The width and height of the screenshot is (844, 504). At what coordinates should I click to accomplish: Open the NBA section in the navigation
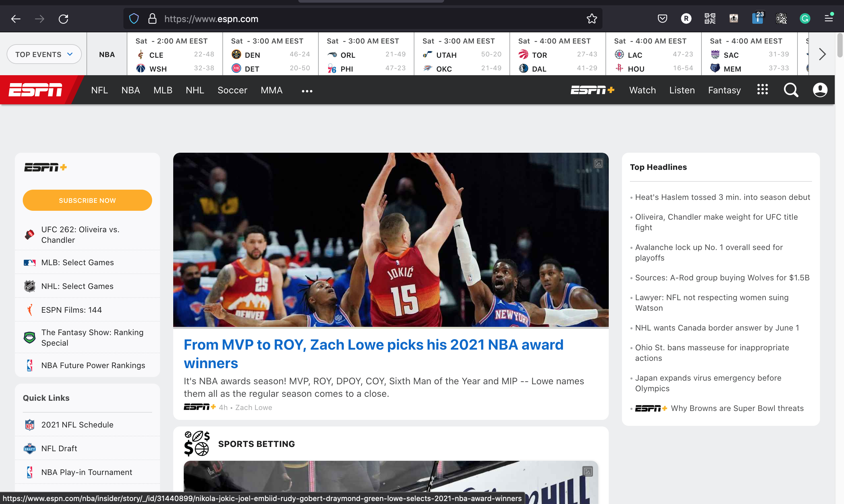[130, 90]
